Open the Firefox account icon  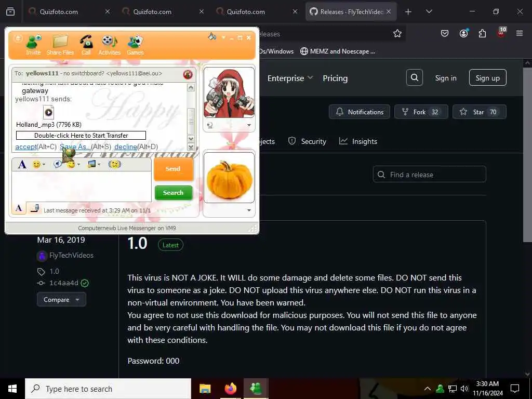(463, 33)
